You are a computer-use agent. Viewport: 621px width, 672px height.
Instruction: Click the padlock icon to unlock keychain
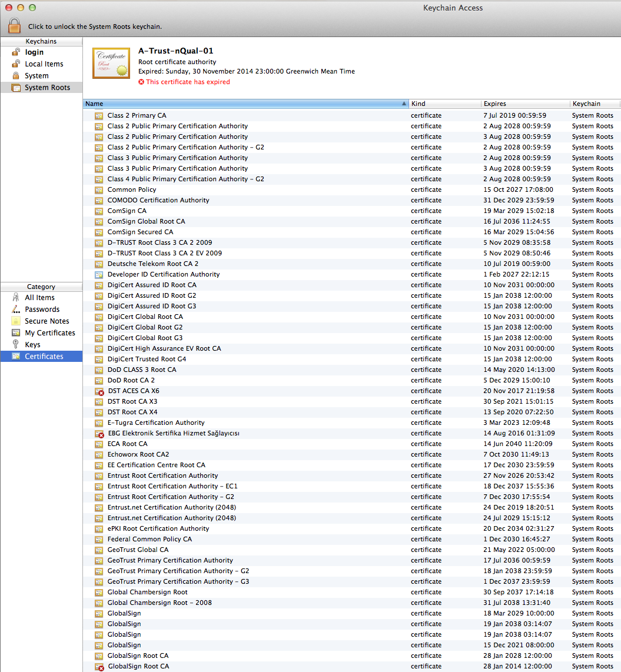(x=14, y=26)
